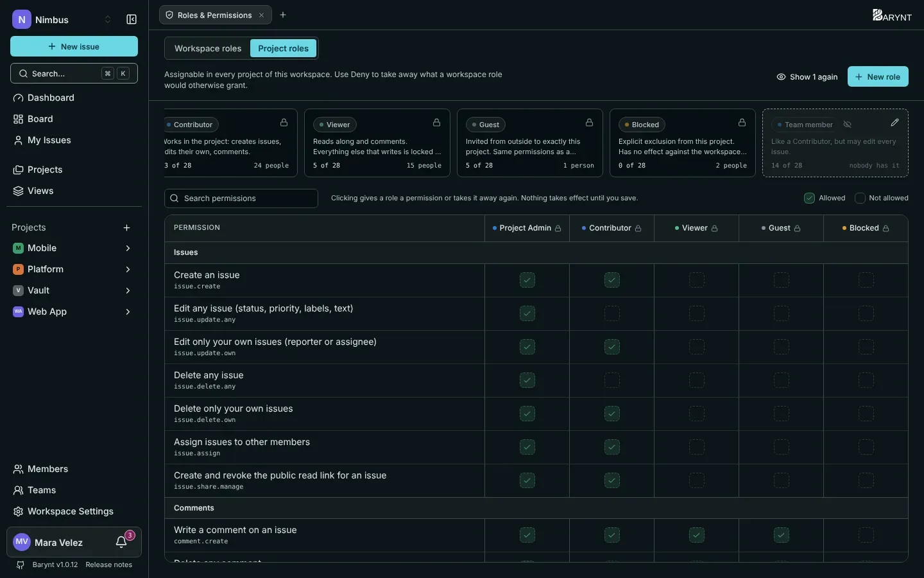Screen dimensions: 924x578
Task: Open a new tab with plus
Action: tap(283, 15)
